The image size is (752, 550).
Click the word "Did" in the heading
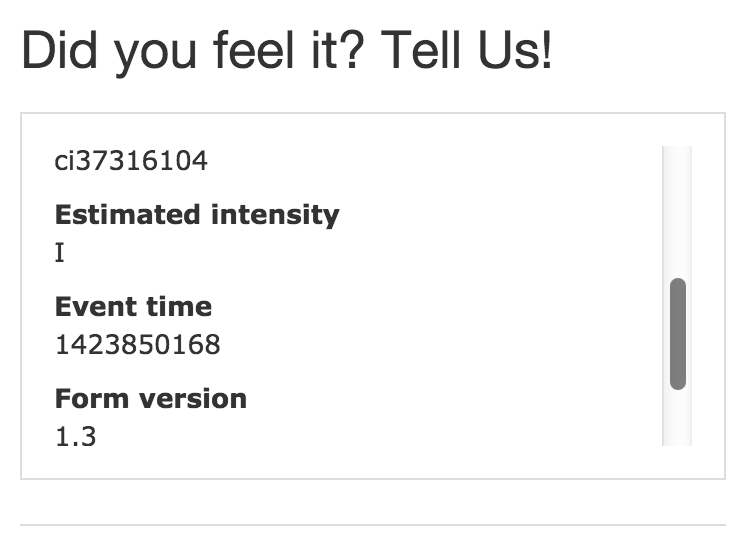pos(62,52)
